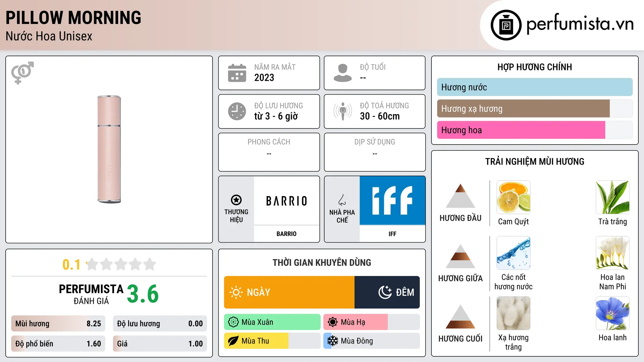Viewport: 644px width, 362px height.
Task: Click the THỜI GIAN KHUYÊN DÙNG heading
Action: coord(322,262)
